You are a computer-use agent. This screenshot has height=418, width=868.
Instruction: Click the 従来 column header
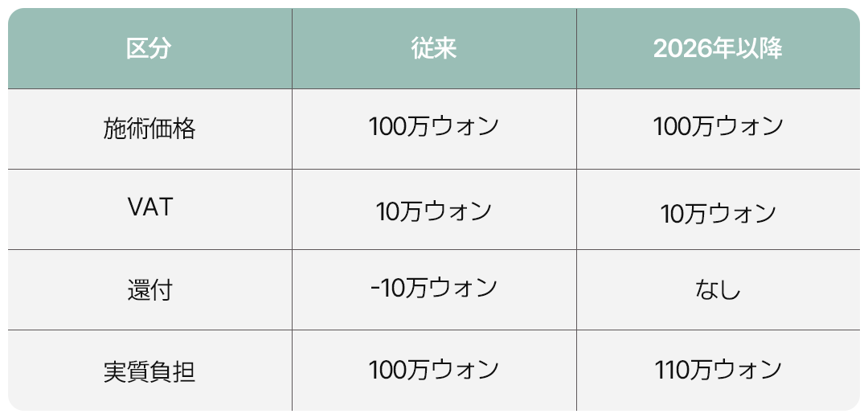coord(433,49)
